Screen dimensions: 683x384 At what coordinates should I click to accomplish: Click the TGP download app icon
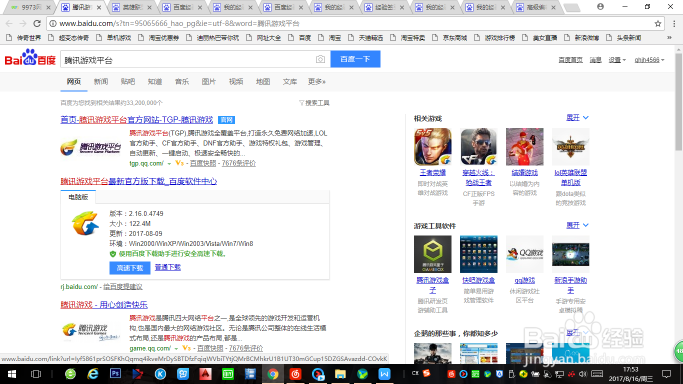pyautogui.click(x=85, y=223)
